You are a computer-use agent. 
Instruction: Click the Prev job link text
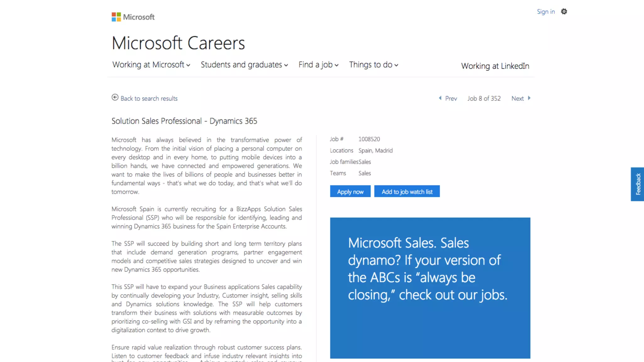coord(451,99)
